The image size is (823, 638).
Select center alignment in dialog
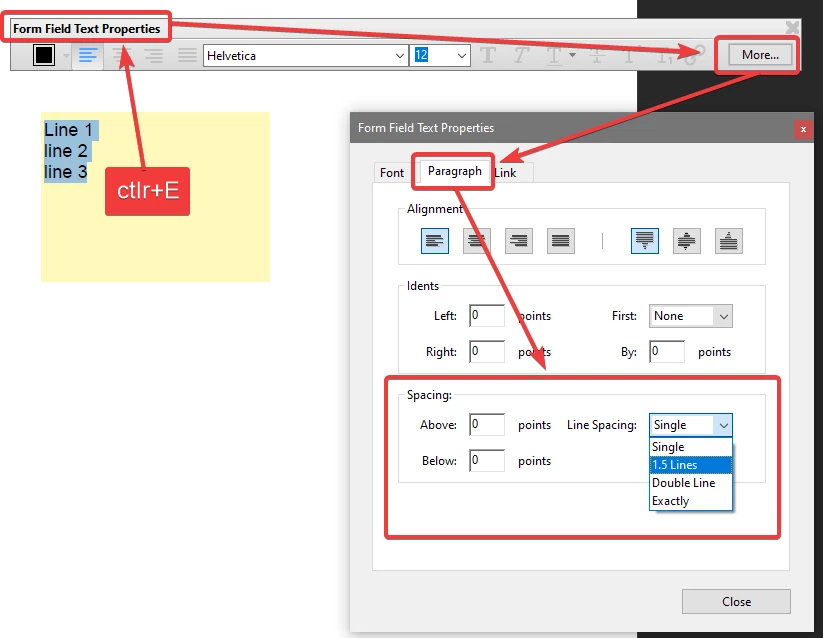[x=477, y=241]
